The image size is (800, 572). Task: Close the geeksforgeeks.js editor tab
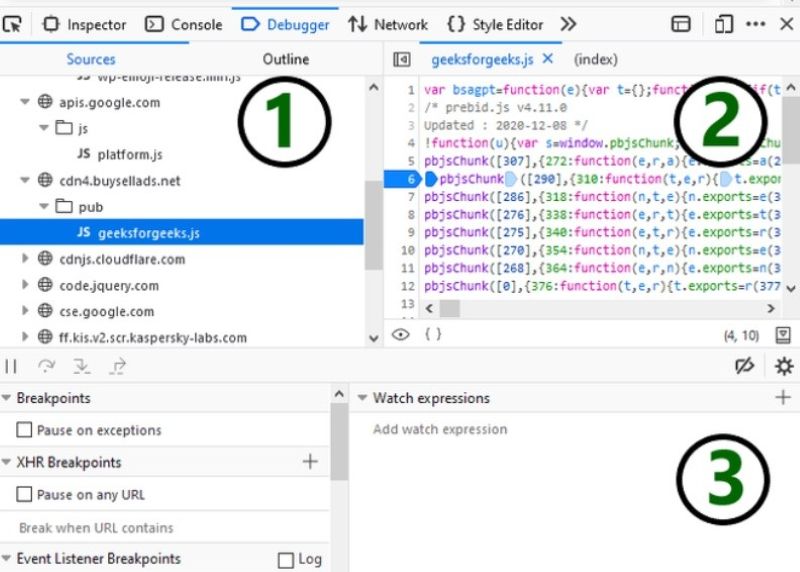547,59
